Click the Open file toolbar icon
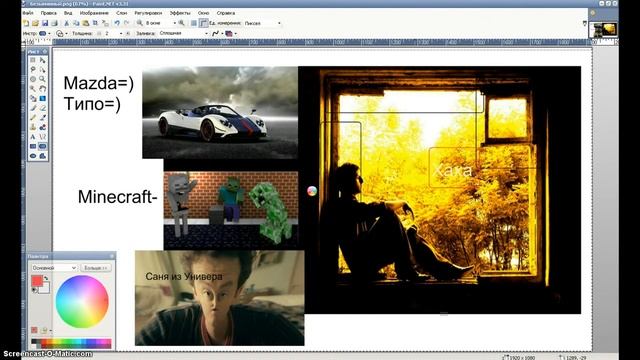640x360 pixels. (36, 23)
